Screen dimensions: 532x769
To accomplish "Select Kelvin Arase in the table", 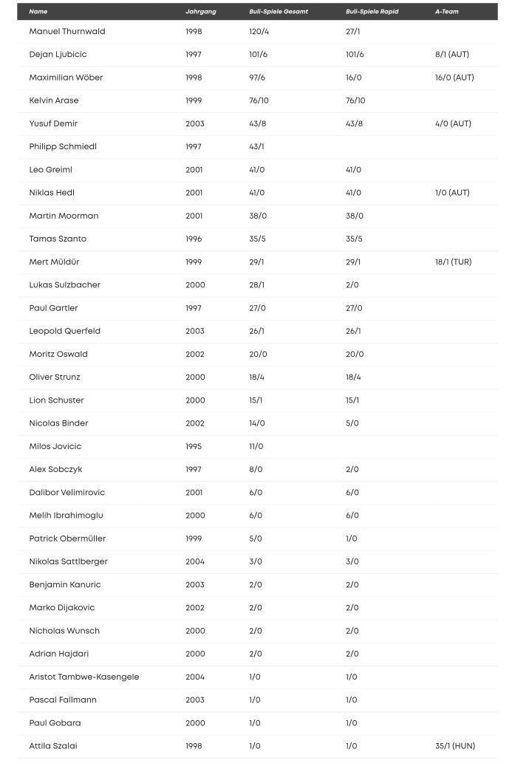I will 54,100.
